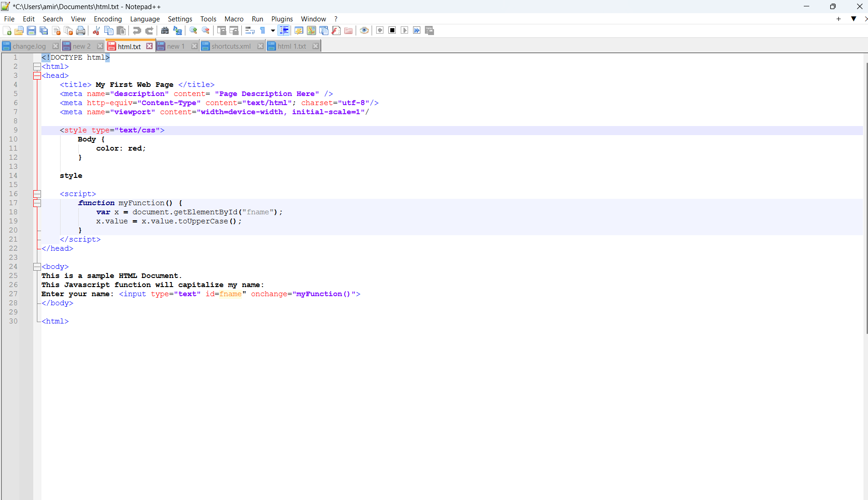868x500 pixels.
Task: Open the Document List panel
Action: pyautogui.click(x=324, y=30)
